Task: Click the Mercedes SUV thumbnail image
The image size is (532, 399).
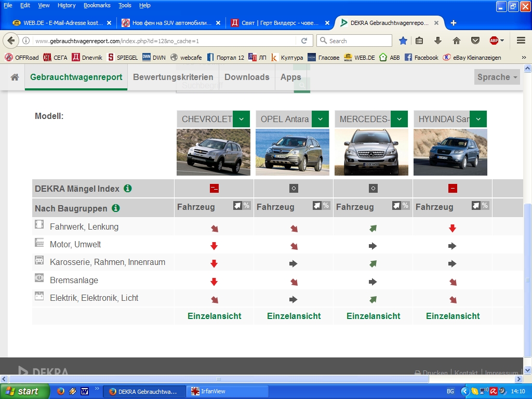Action: click(x=371, y=152)
